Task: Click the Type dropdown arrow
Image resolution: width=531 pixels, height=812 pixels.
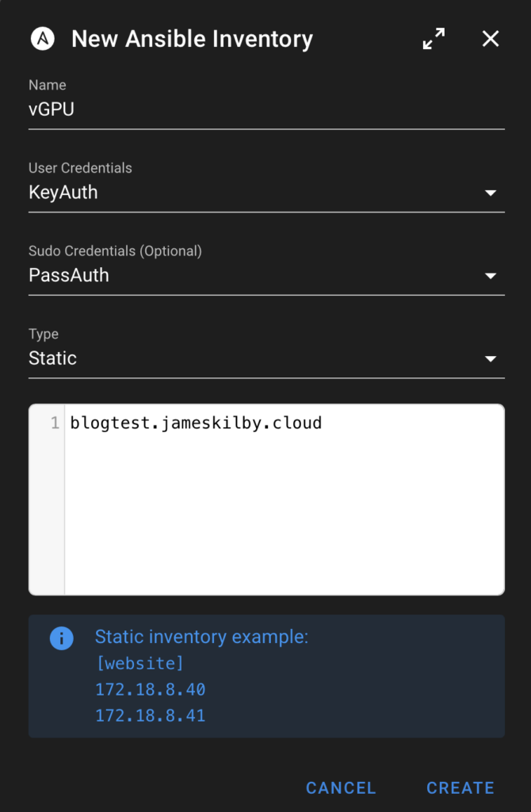Action: [x=491, y=358]
